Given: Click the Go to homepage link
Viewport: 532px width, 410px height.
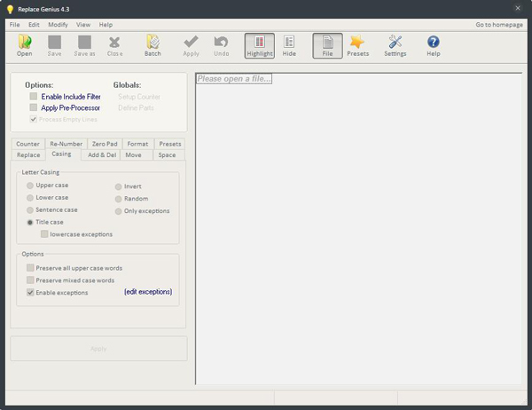Looking at the screenshot, I should point(498,25).
